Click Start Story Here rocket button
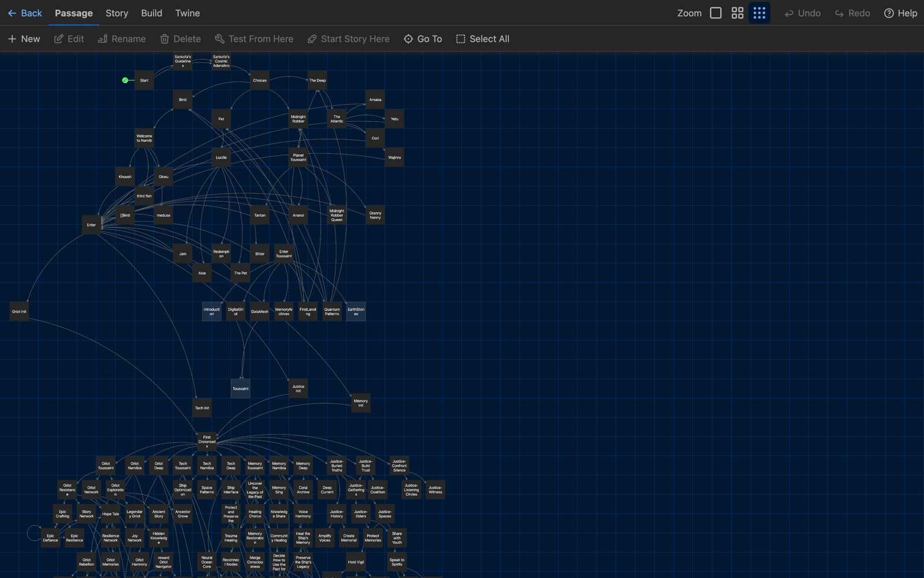Screen dimensions: 924x578 tap(348, 39)
